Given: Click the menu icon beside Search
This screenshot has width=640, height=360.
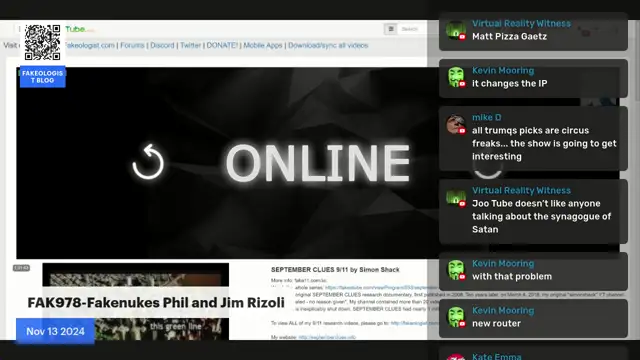Looking at the screenshot, I should point(391,29).
